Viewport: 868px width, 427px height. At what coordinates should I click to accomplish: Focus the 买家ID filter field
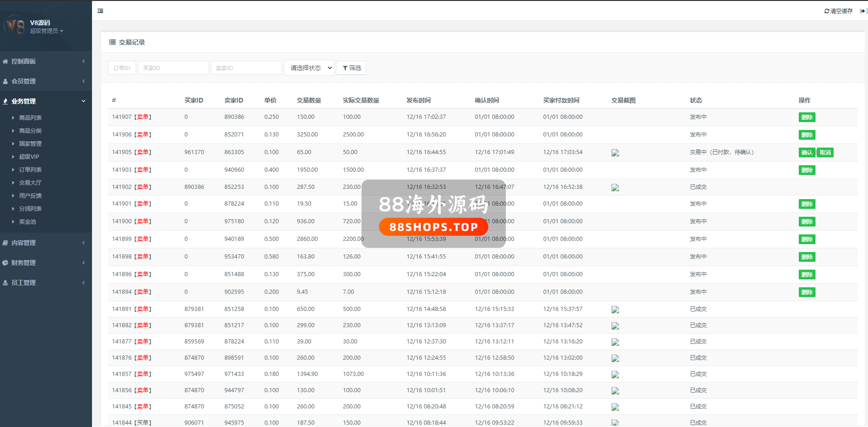click(173, 68)
